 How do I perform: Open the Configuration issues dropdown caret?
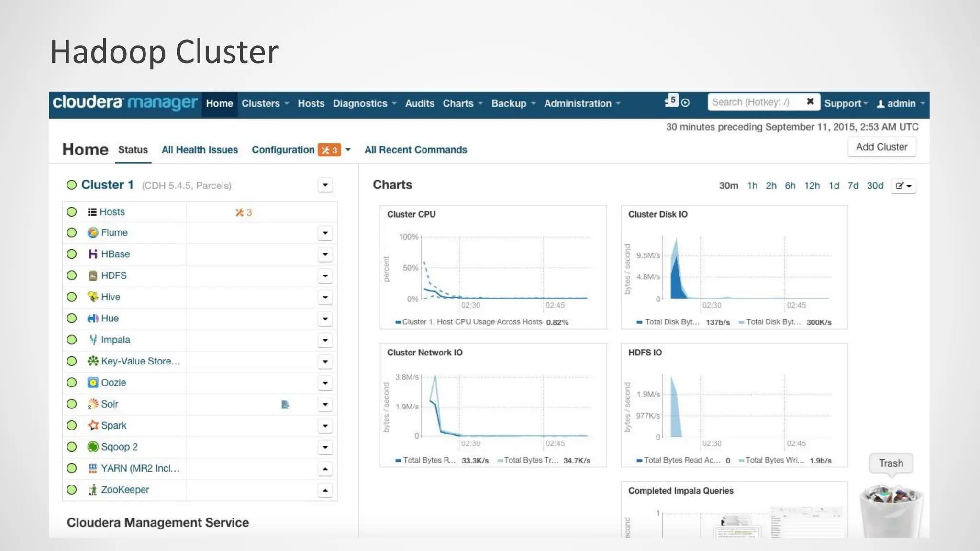coord(348,150)
